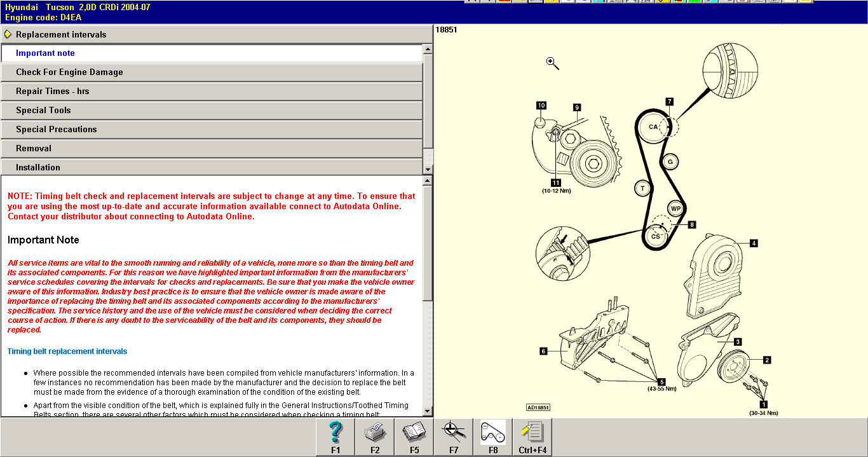This screenshot has width=868, height=457.
Task: Show the F8 timing belt diagram icon
Action: pos(493,437)
